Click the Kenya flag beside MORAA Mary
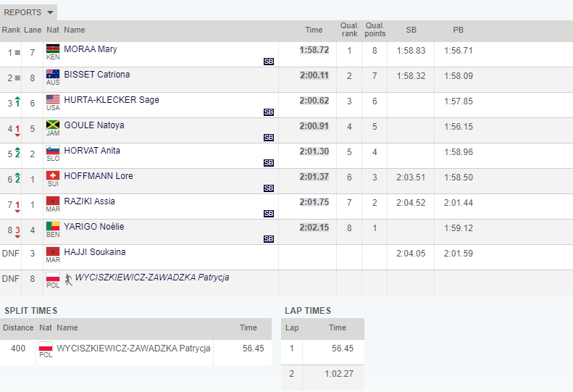 (53, 49)
